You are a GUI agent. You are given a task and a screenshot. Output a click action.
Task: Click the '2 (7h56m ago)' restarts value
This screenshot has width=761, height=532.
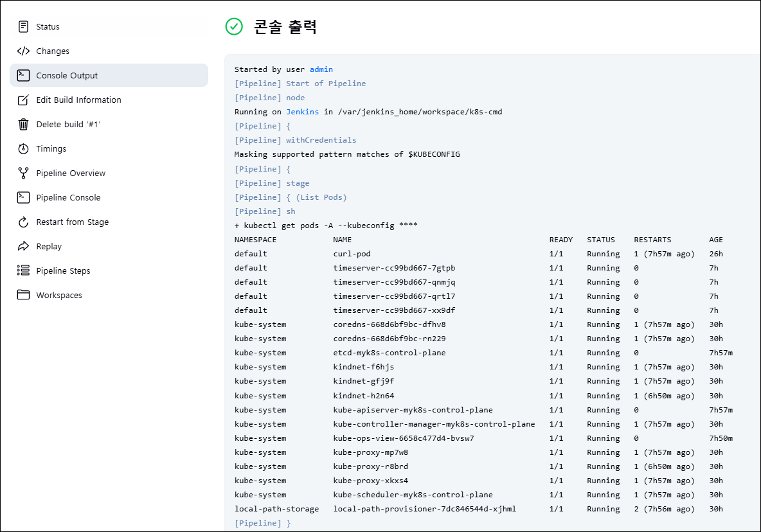coord(664,509)
